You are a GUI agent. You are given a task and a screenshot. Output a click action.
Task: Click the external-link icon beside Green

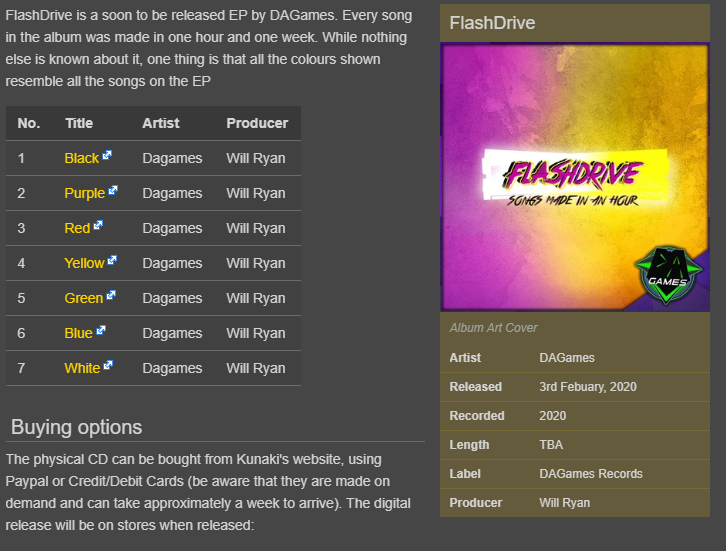click(x=111, y=295)
